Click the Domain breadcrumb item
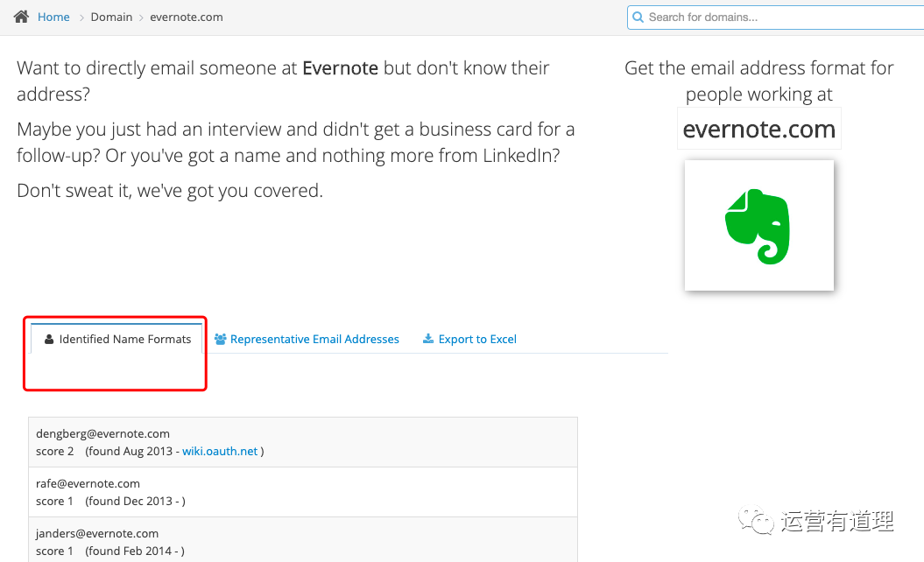The height and width of the screenshot is (562, 924). click(111, 18)
